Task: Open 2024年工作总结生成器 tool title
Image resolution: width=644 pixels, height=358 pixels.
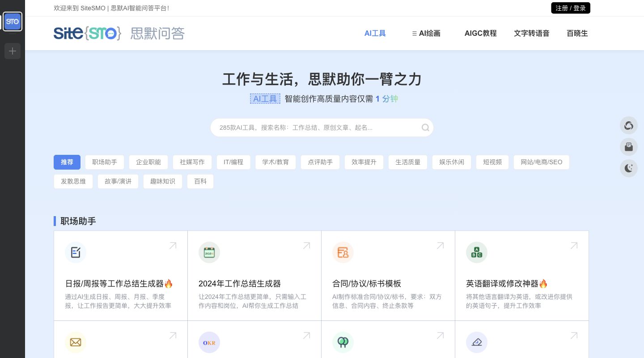Action: (240, 284)
